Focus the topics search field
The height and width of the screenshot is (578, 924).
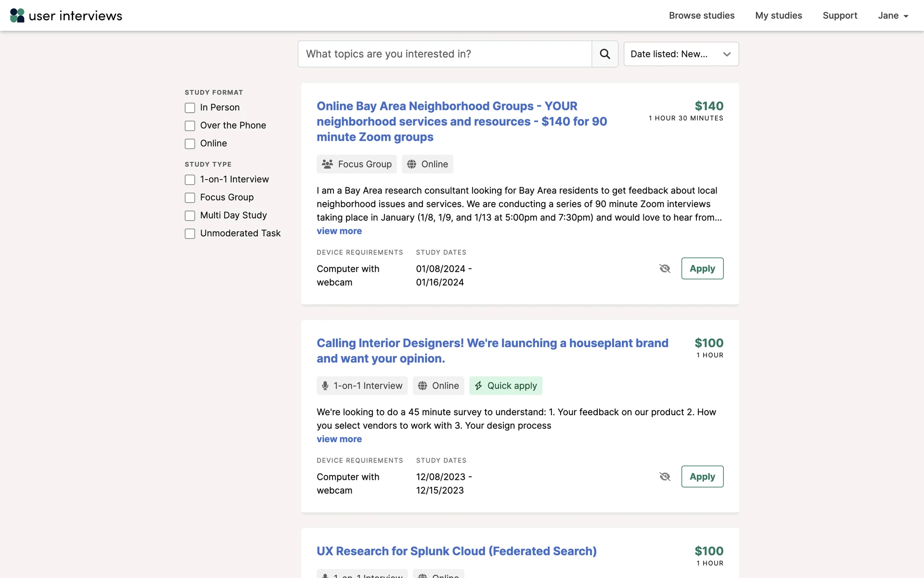(444, 54)
